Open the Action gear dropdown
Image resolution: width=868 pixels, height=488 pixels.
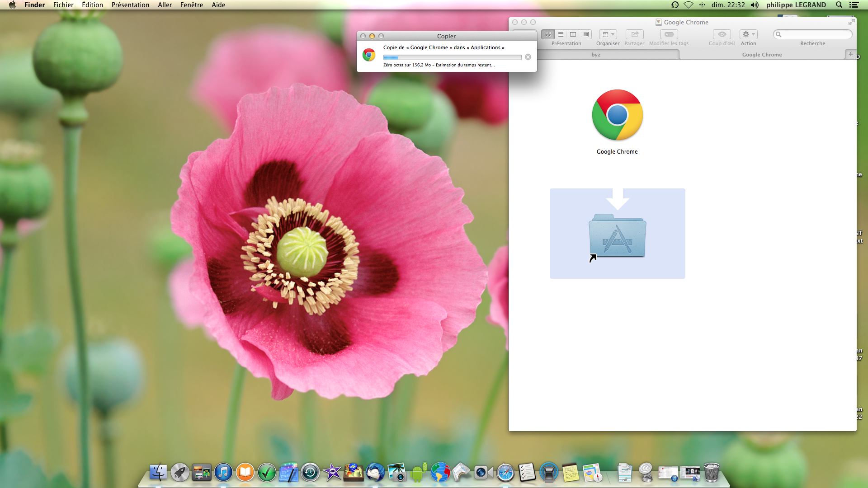coord(748,34)
